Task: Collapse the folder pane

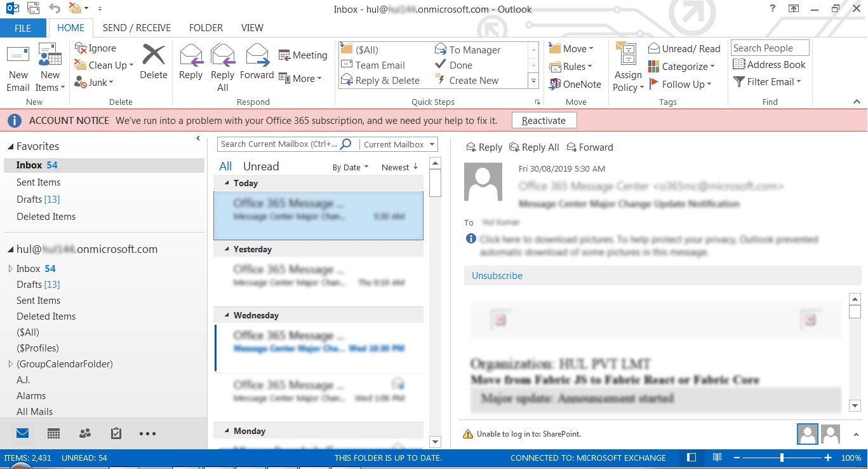Action: 198,139
